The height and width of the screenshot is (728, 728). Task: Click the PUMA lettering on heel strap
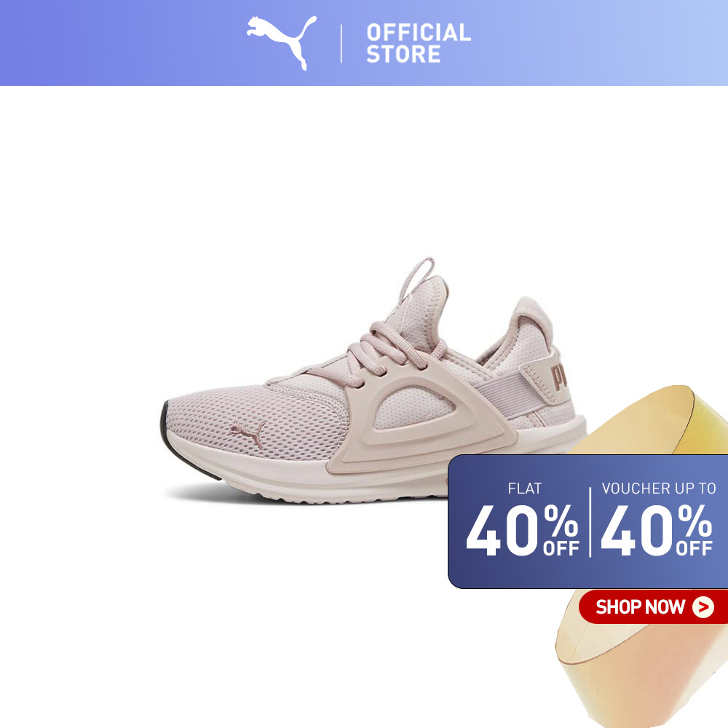(x=559, y=376)
